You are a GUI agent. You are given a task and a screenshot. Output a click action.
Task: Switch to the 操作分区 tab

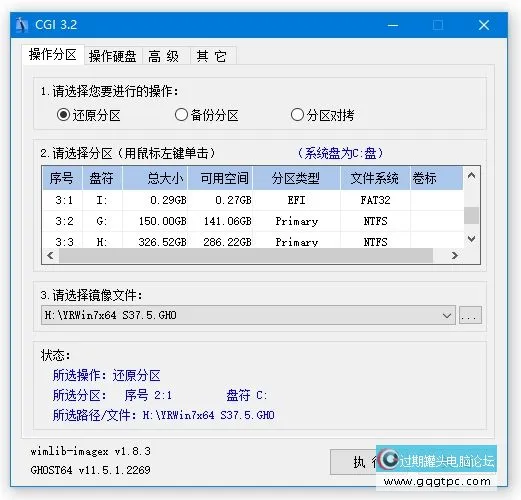click(53, 55)
